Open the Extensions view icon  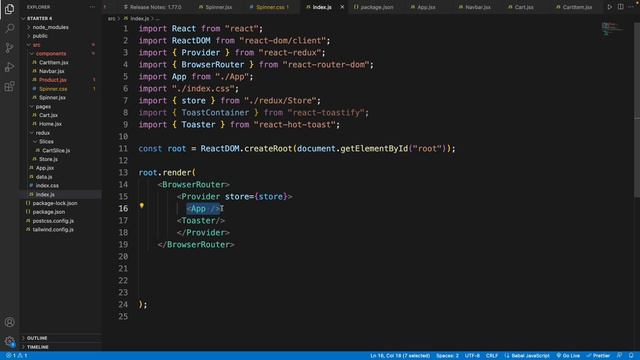(9, 87)
